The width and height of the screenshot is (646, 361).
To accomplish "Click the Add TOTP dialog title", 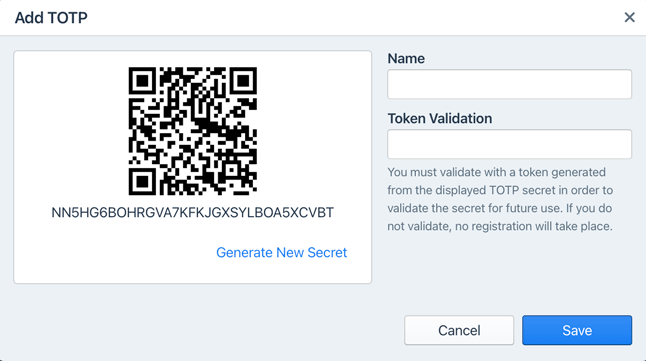I will 51,18.
